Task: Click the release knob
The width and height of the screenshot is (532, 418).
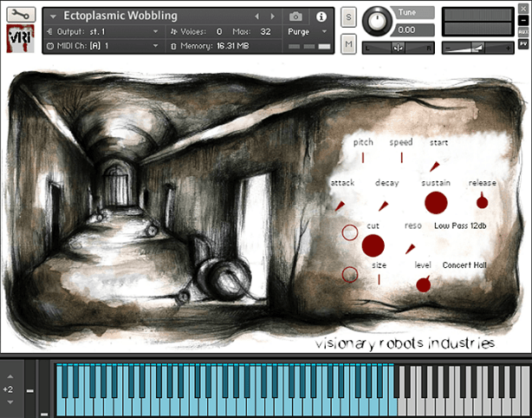Action: pos(482,202)
